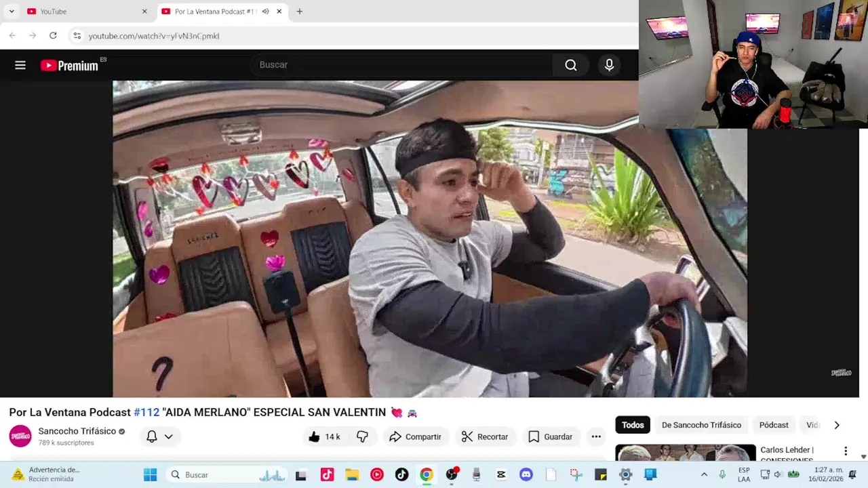Open pink TikTok Studio taskbar icon

[x=327, y=475]
